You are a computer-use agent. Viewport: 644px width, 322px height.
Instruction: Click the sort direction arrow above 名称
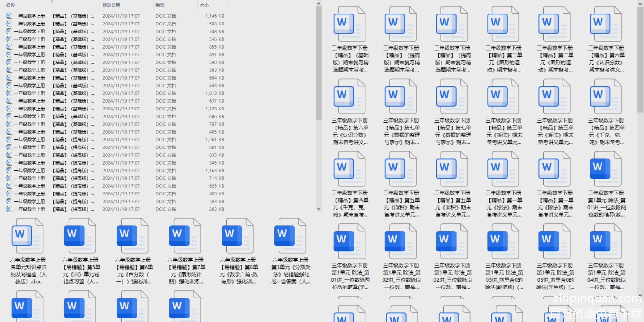52,1
